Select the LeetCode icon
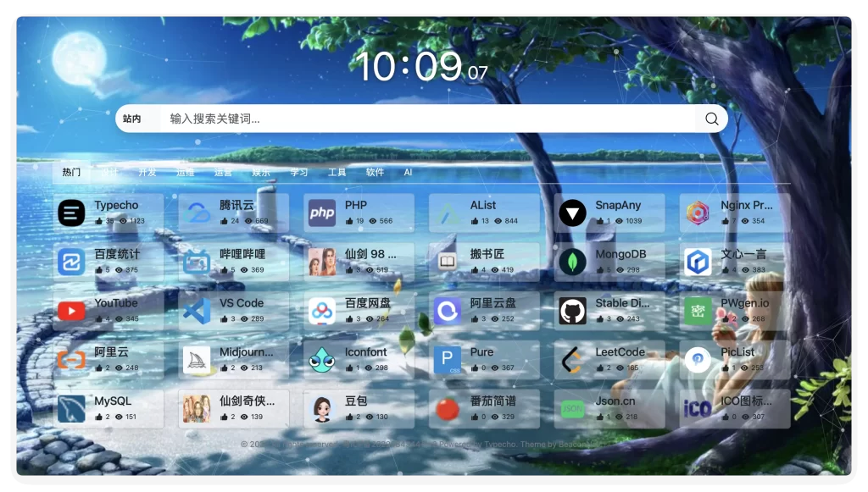868x492 pixels. pos(572,360)
